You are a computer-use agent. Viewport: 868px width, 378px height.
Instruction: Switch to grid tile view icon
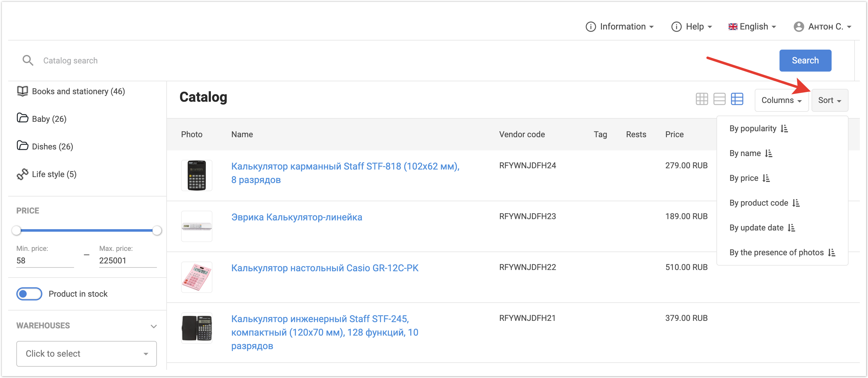coord(702,99)
